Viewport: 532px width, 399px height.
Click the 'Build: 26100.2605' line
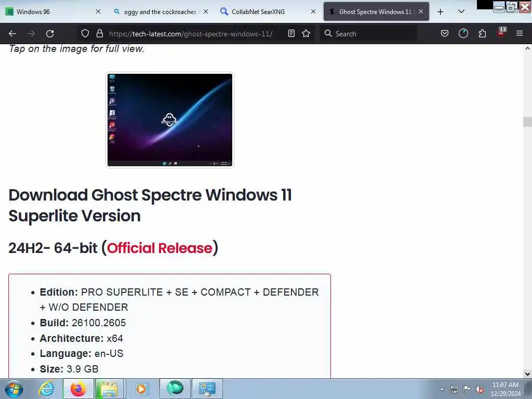point(83,323)
